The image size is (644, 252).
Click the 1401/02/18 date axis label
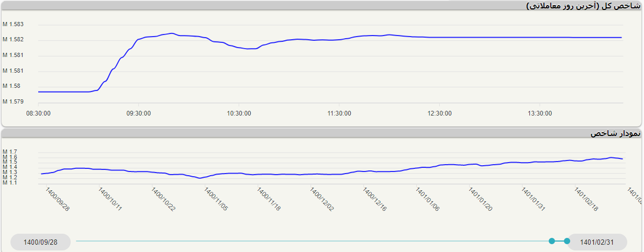click(586, 200)
